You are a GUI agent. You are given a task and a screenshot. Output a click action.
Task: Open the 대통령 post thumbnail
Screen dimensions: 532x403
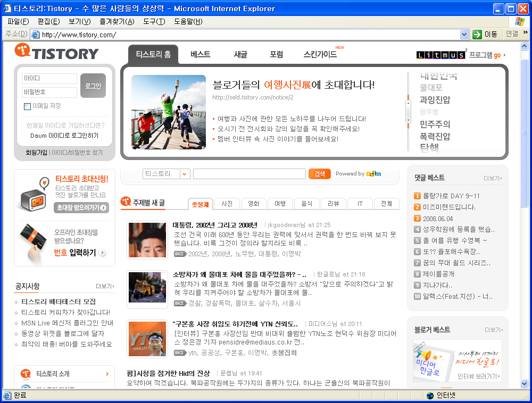click(x=147, y=240)
